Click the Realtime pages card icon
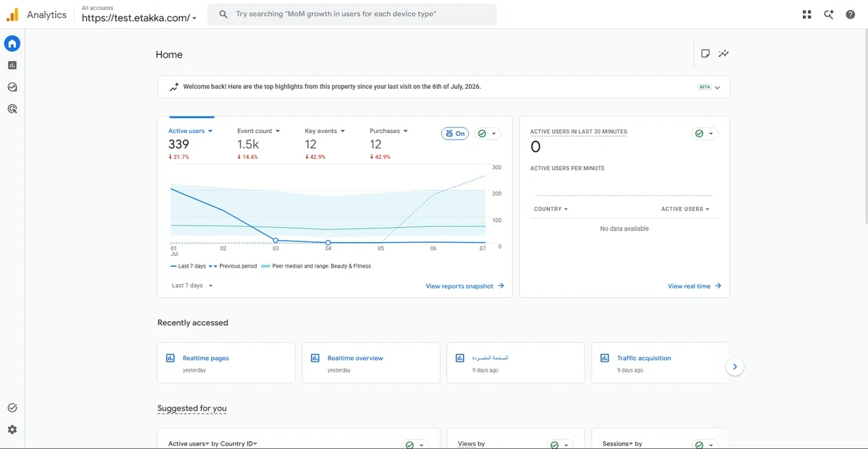This screenshot has height=449, width=868. [x=171, y=358]
